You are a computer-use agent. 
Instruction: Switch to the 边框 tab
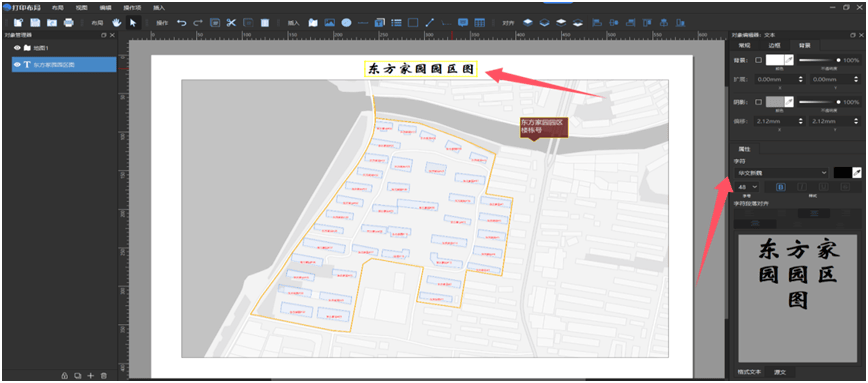tap(773, 45)
